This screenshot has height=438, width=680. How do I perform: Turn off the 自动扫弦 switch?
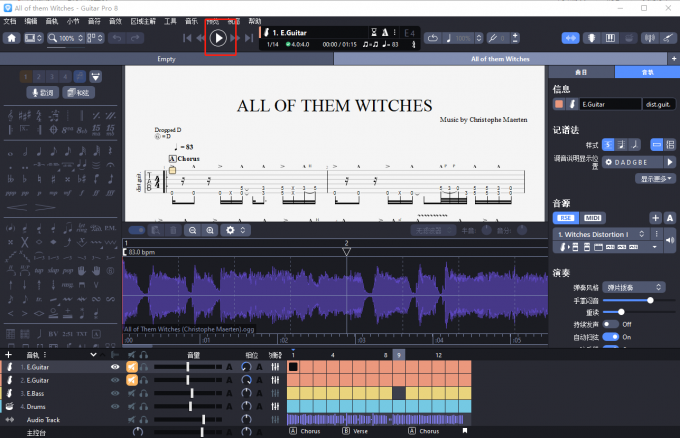tap(611, 337)
